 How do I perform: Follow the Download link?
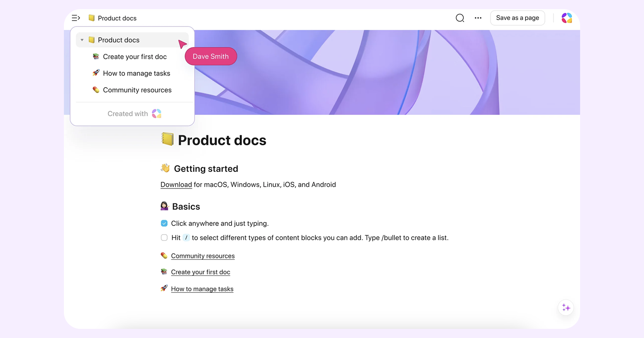pyautogui.click(x=176, y=185)
